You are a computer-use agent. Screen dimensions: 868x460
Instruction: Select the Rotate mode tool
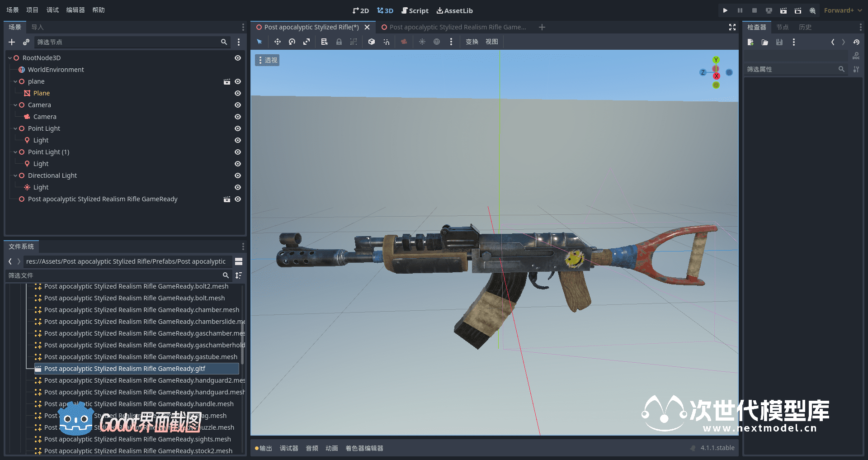point(292,42)
